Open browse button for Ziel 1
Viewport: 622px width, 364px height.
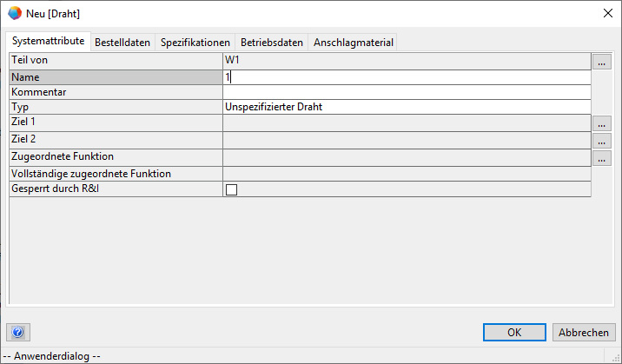[602, 124]
